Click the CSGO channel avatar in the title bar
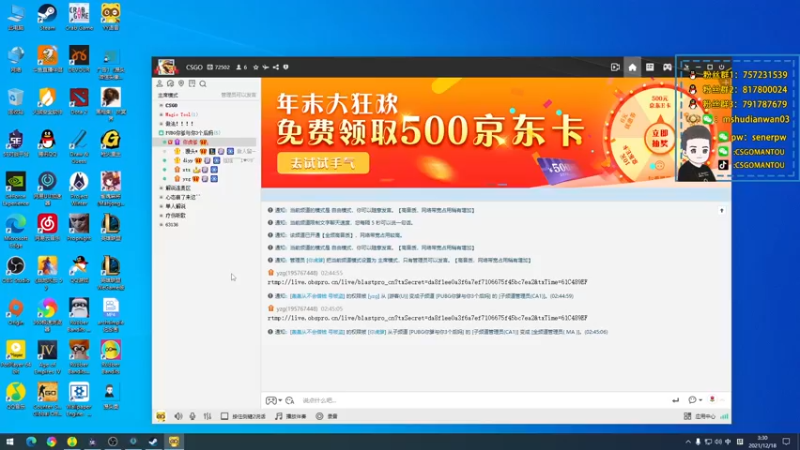The width and height of the screenshot is (800, 450). pyautogui.click(x=166, y=67)
